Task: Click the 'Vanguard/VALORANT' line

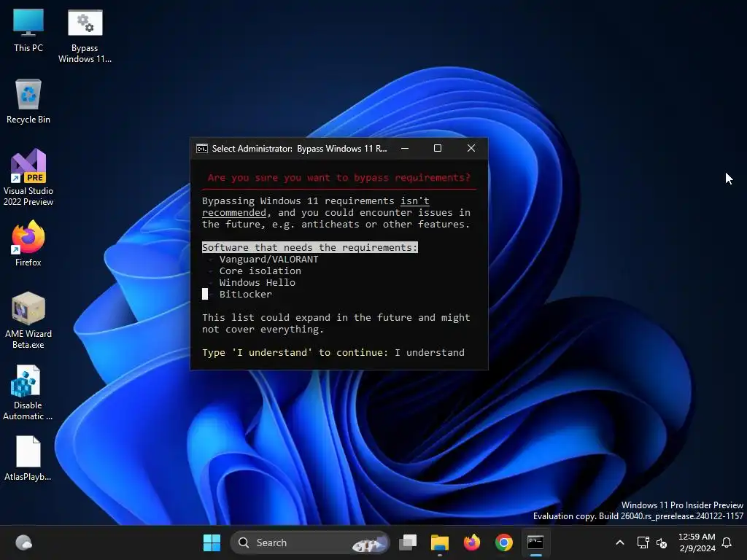Action: point(268,259)
